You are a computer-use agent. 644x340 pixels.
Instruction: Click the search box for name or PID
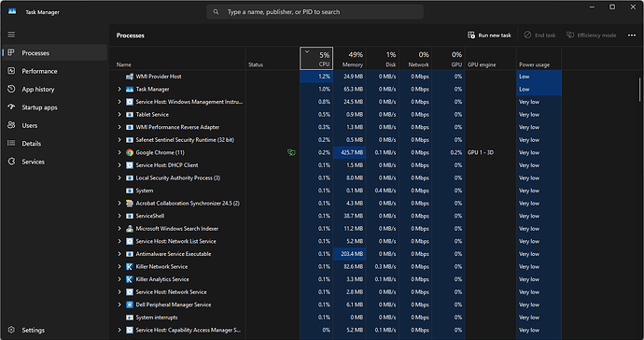(x=315, y=12)
